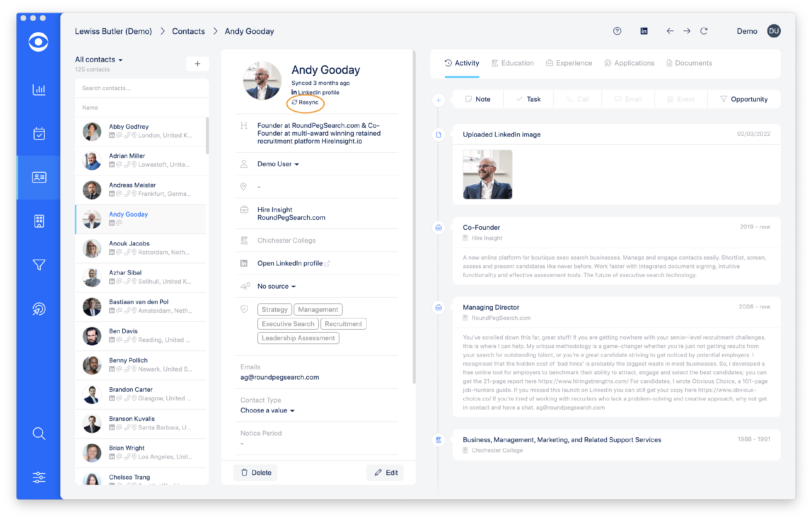This screenshot has height=520, width=812.
Task: Open the filter funnel icon in sidebar
Action: coord(39,265)
